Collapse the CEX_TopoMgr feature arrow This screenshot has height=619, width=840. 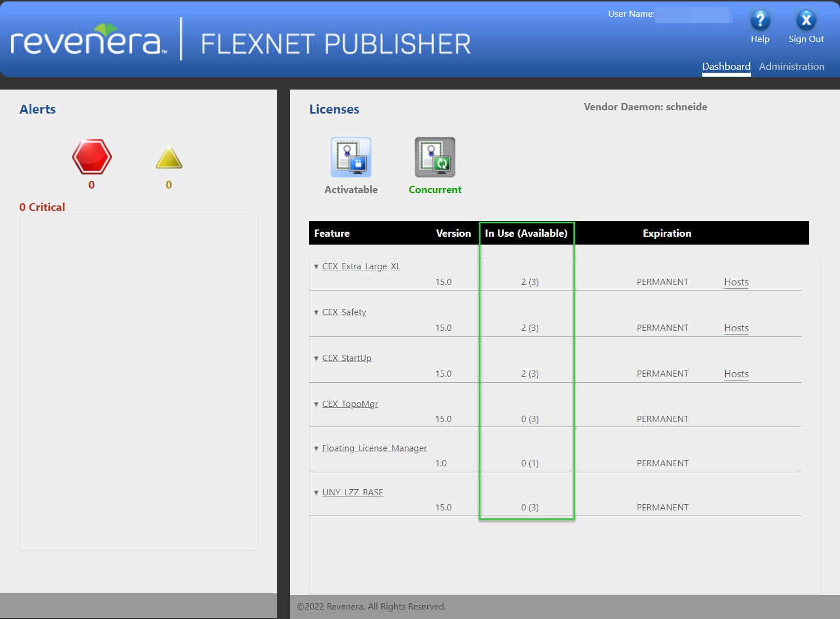(x=316, y=405)
